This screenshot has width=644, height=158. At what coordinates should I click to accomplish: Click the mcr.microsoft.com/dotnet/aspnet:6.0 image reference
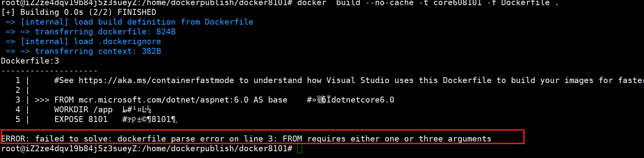point(163,100)
